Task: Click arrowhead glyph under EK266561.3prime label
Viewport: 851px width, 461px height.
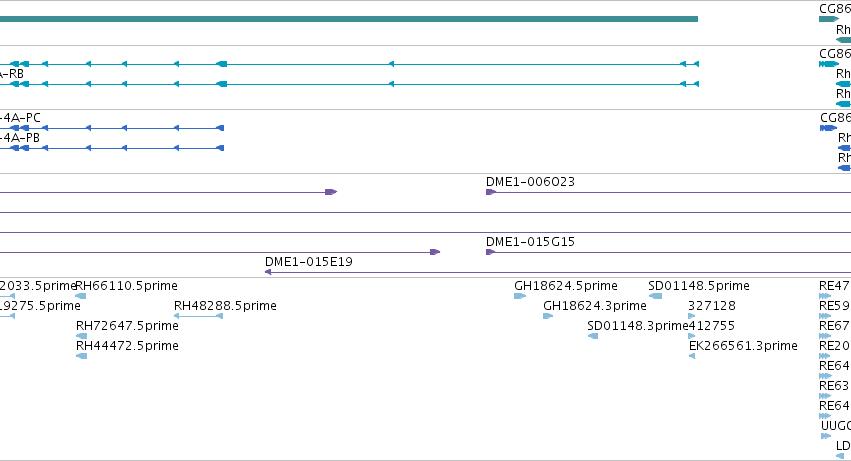Action: (692, 356)
